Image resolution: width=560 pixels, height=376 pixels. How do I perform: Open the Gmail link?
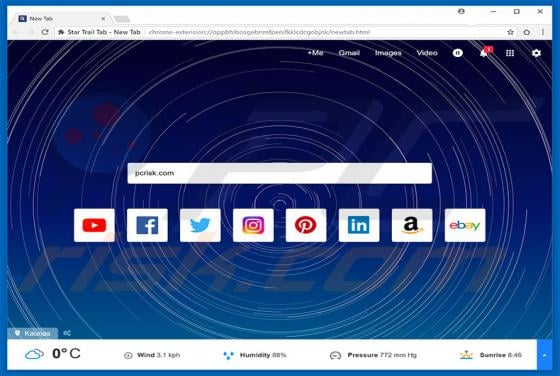[349, 53]
